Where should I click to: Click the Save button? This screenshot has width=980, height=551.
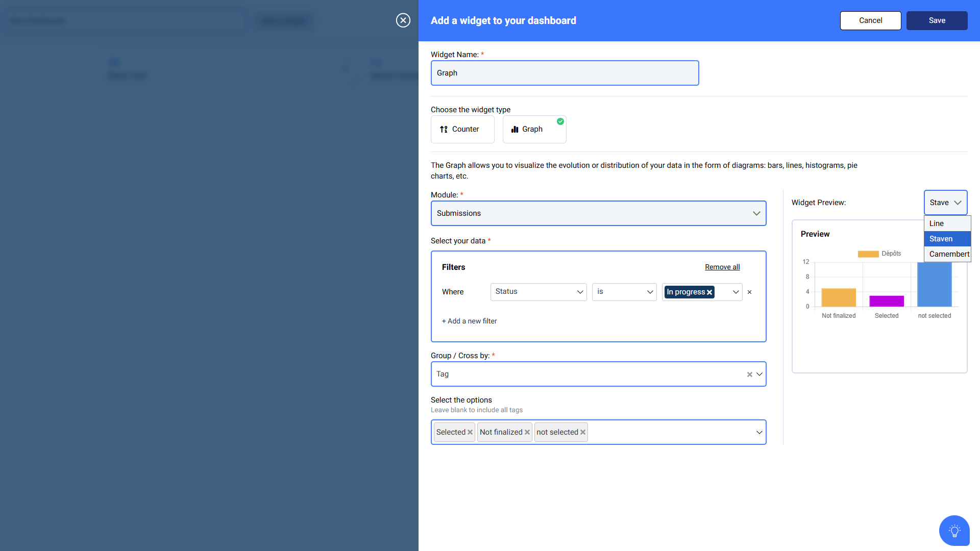click(x=937, y=20)
